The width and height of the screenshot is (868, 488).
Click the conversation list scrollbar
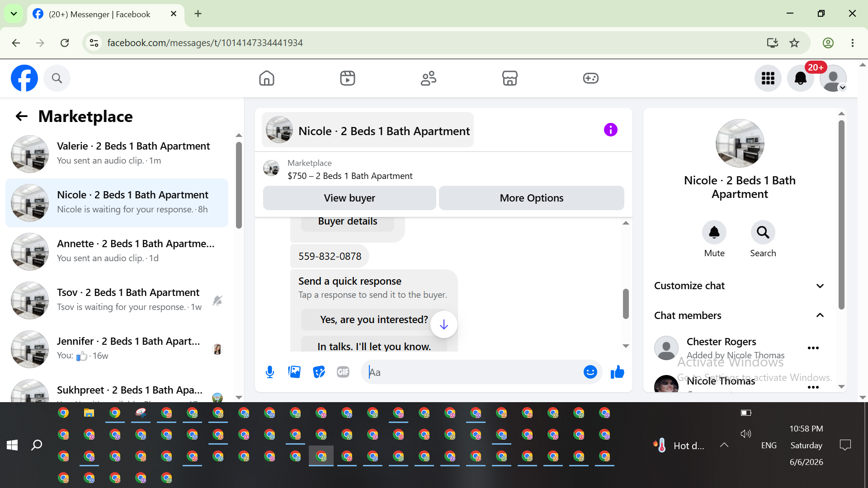click(x=239, y=185)
